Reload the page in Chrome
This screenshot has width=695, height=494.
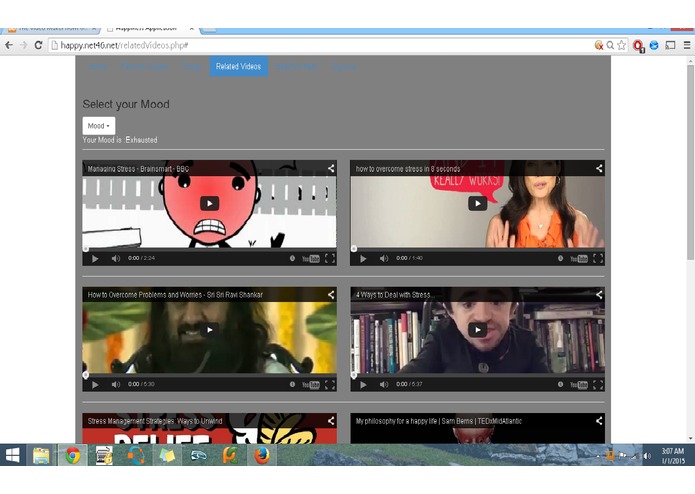(39, 45)
